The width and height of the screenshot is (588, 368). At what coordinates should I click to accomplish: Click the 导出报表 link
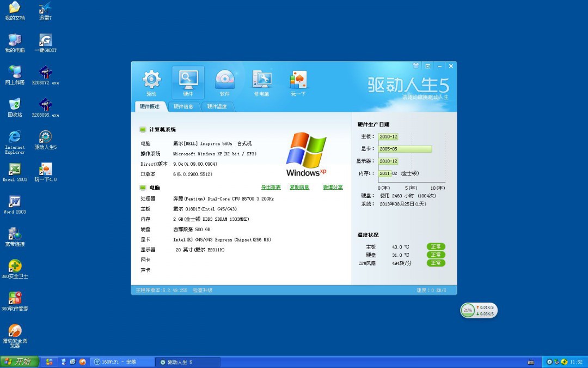271,187
